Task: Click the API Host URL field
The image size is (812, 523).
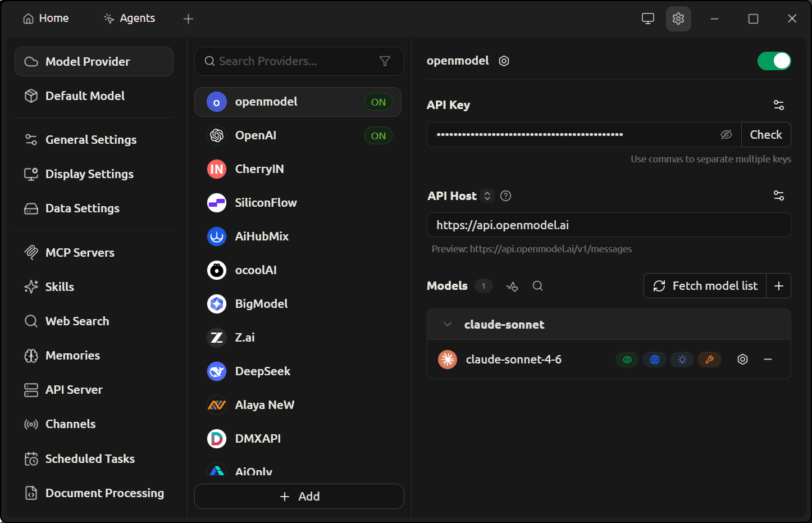Action: click(609, 225)
